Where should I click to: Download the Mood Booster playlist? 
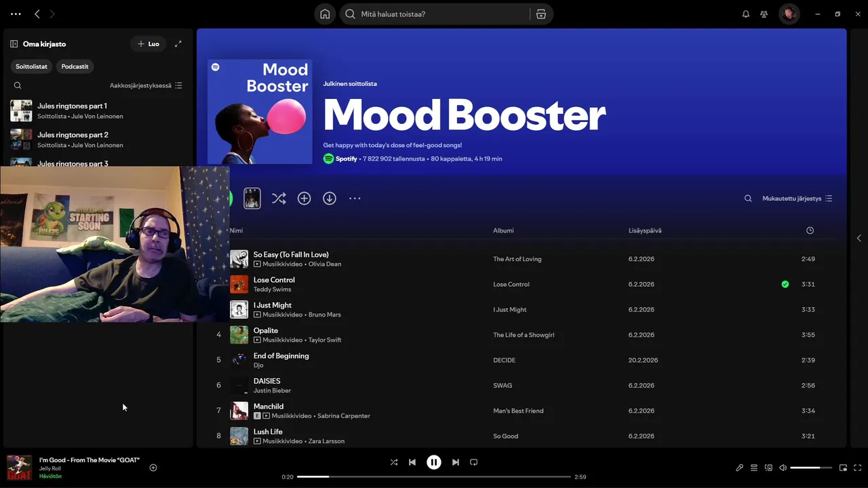[330, 199]
